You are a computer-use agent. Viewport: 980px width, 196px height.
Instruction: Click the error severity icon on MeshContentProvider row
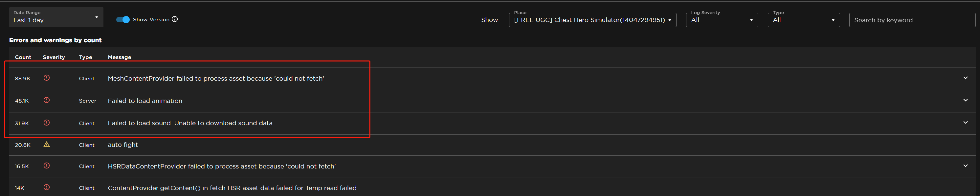pos(47,78)
